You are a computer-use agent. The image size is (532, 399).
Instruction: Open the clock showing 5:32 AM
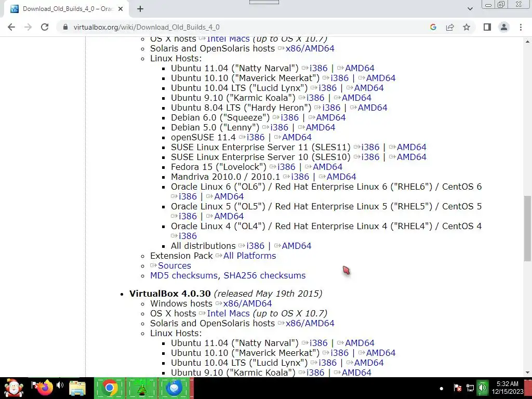click(x=508, y=388)
